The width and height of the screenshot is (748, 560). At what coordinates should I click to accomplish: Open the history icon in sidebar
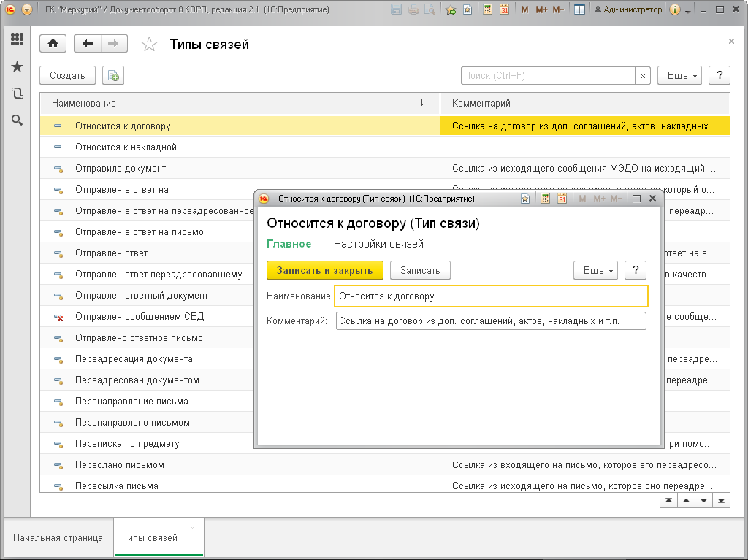coord(18,93)
